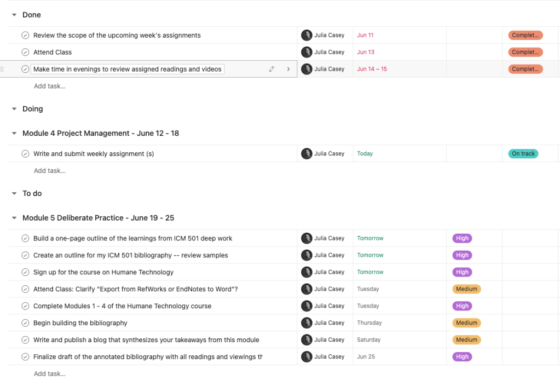Image resolution: width=560 pixels, height=392 pixels.
Task: Click the 'On track' status pill
Action: tap(523, 154)
